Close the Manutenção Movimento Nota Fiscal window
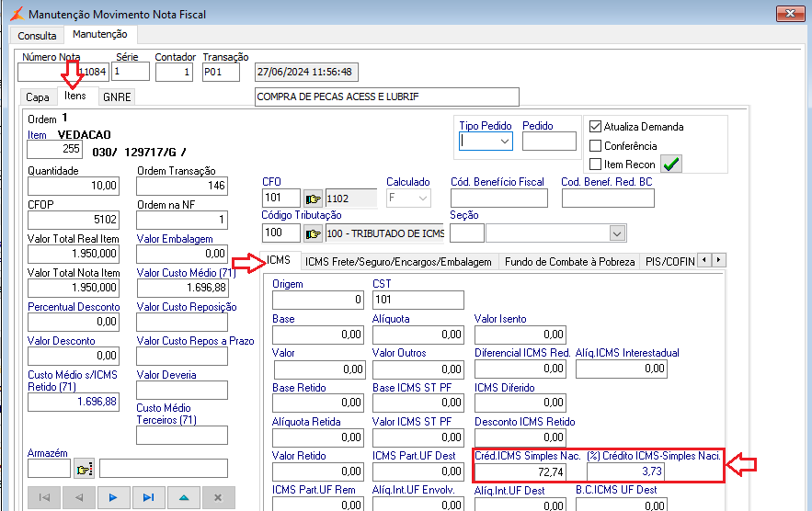Image resolution: width=812 pixels, height=511 pixels. 791,14
